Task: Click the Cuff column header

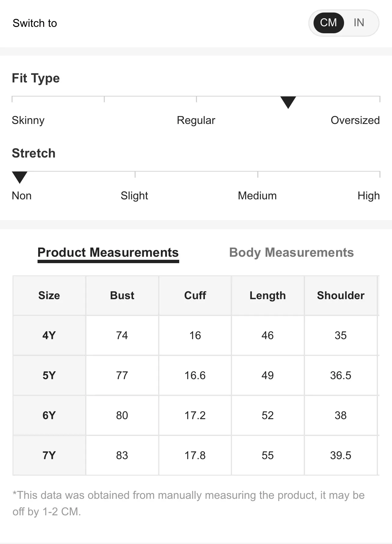Action: [195, 296]
